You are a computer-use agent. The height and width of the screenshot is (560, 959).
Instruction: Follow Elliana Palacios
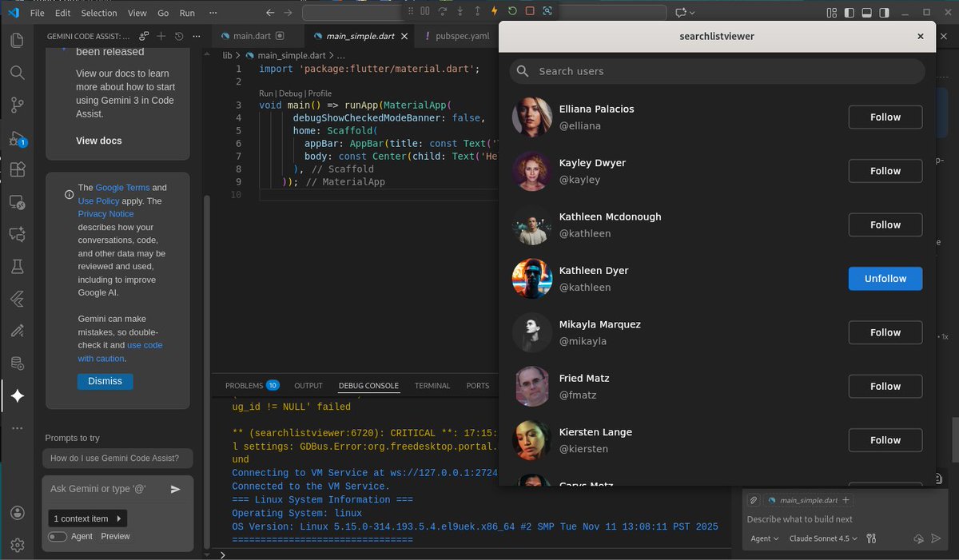[x=885, y=117]
